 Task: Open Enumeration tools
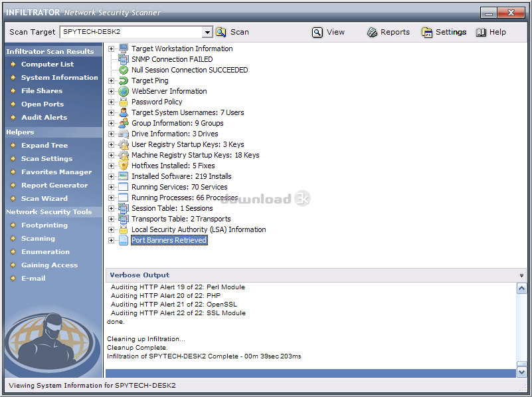point(45,251)
